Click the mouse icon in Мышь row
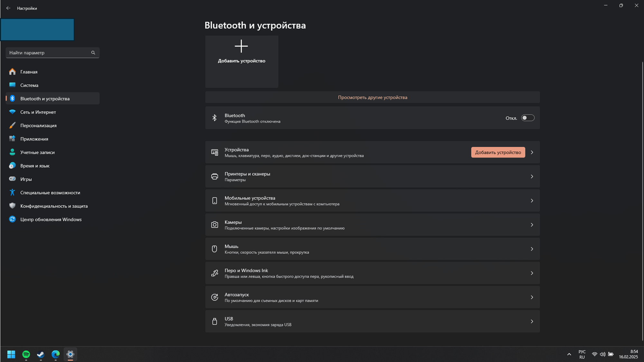The height and width of the screenshot is (362, 644). (x=214, y=249)
